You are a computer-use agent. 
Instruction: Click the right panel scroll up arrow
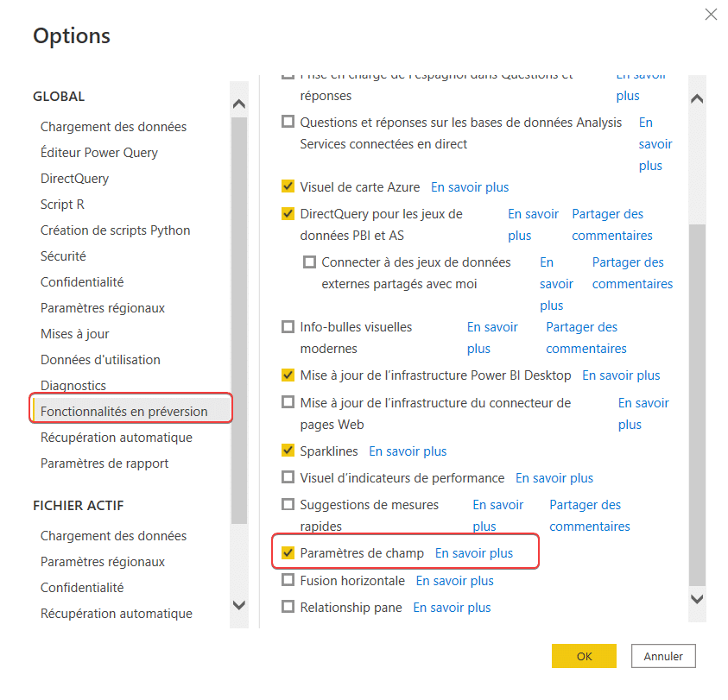[x=697, y=98]
